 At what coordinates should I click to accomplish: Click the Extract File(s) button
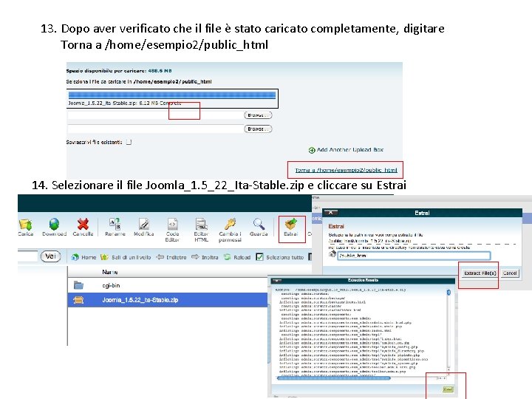480,273
